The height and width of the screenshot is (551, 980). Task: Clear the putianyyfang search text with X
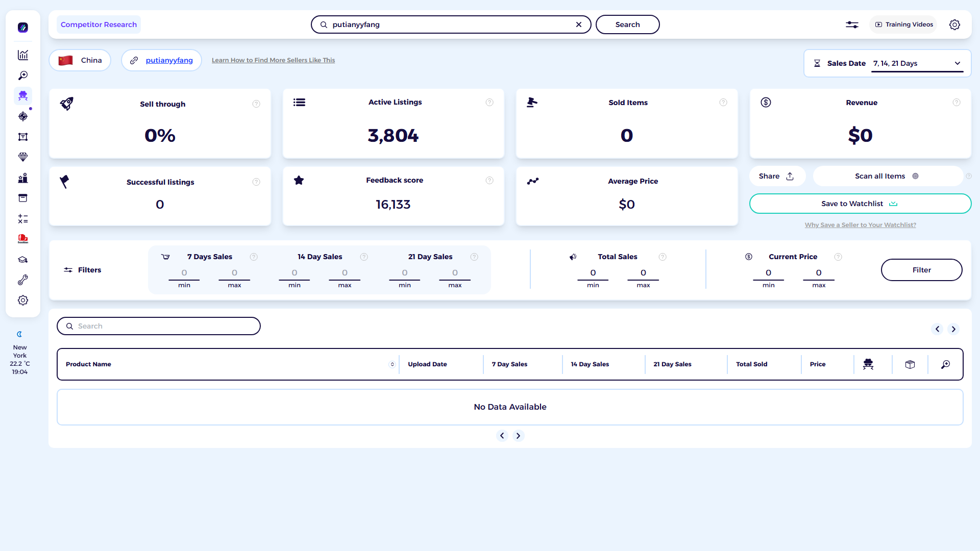pos(579,24)
